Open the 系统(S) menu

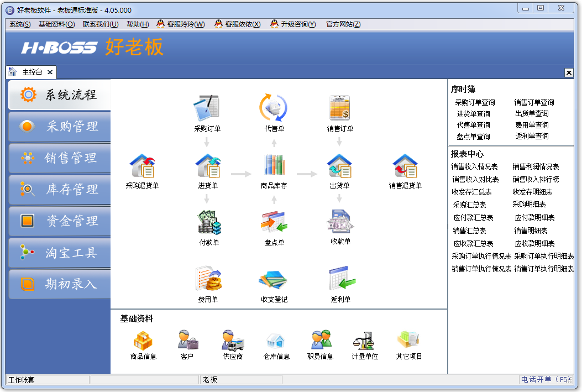pos(20,24)
